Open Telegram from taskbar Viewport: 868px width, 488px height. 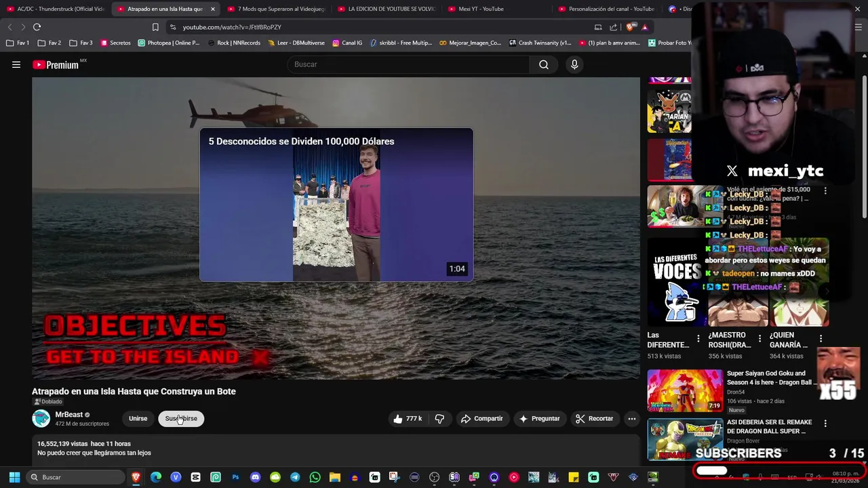point(295,477)
